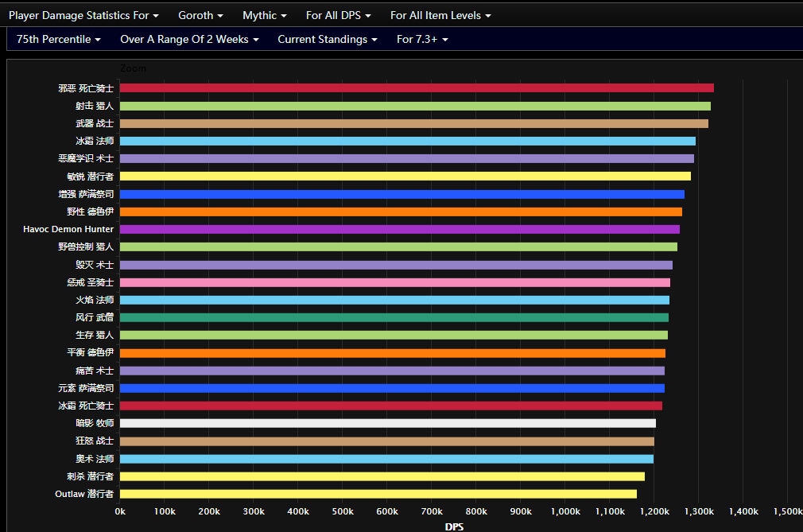Screen dimensions: 803x532
Task: Click the 刺杀 潜行者 yellow bar
Action: point(382,476)
